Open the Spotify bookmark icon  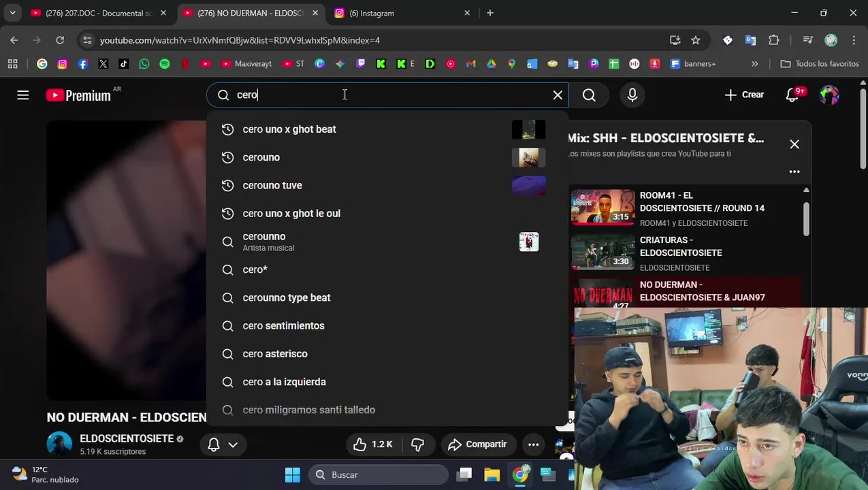click(x=165, y=64)
